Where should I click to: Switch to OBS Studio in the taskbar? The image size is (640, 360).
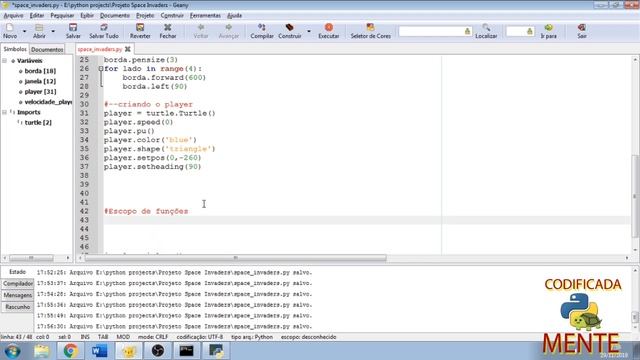(x=158, y=351)
